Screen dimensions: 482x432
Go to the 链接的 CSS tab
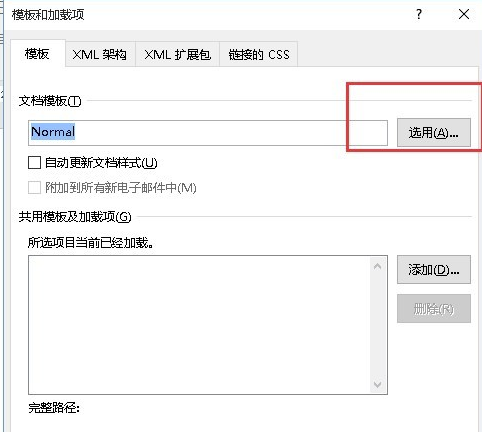click(x=259, y=54)
